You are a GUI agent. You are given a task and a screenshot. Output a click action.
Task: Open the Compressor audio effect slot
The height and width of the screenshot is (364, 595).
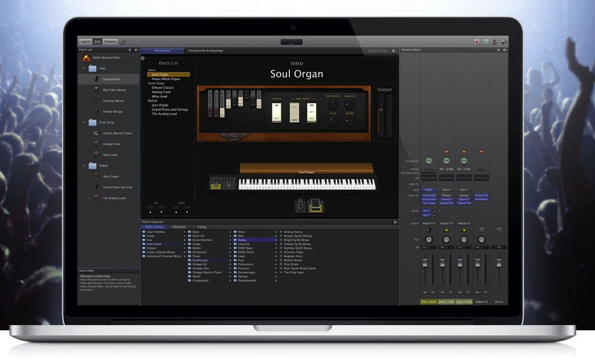429,199
